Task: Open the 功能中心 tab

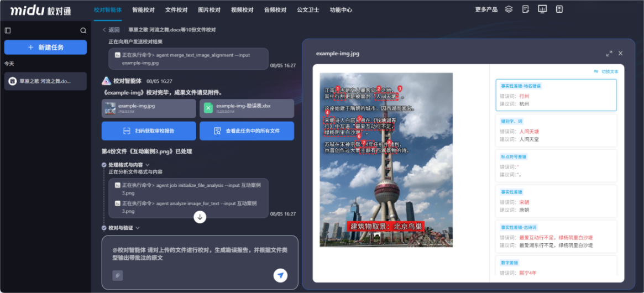Action: click(x=341, y=10)
